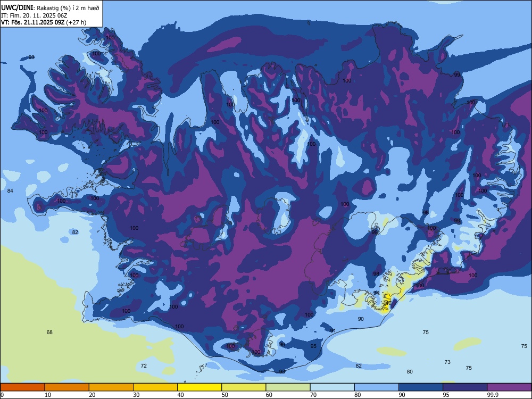Image resolution: width=532 pixels, height=399 pixels.
Task: Select the map value '73'
Action: point(447,362)
